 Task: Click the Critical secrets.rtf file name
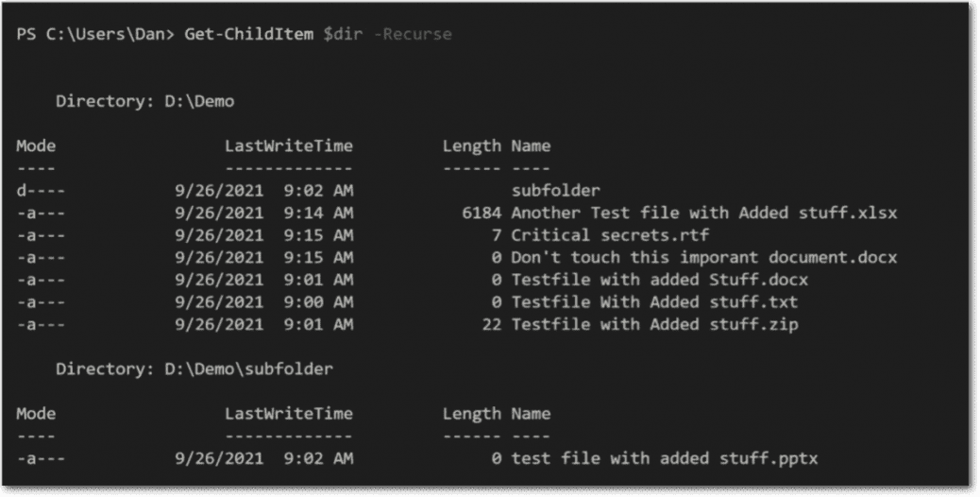tap(610, 235)
